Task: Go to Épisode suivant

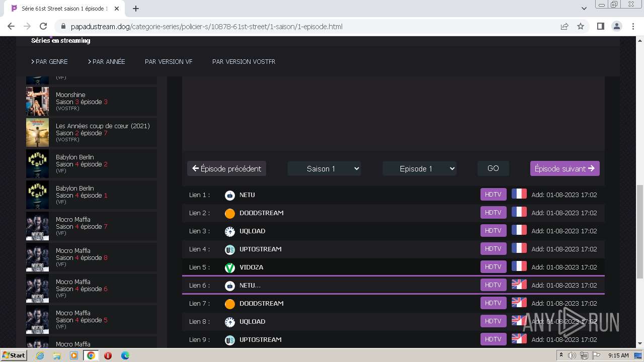Action: [565, 168]
